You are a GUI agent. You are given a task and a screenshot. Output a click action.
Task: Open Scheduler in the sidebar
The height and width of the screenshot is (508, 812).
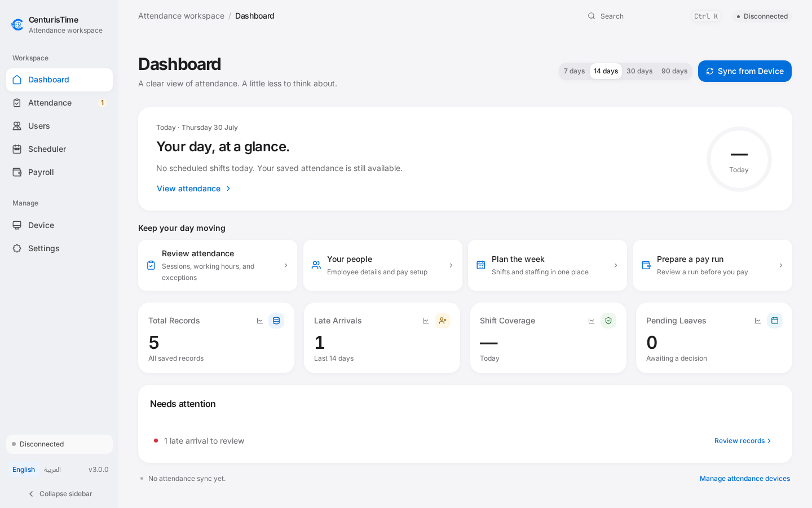click(x=59, y=149)
